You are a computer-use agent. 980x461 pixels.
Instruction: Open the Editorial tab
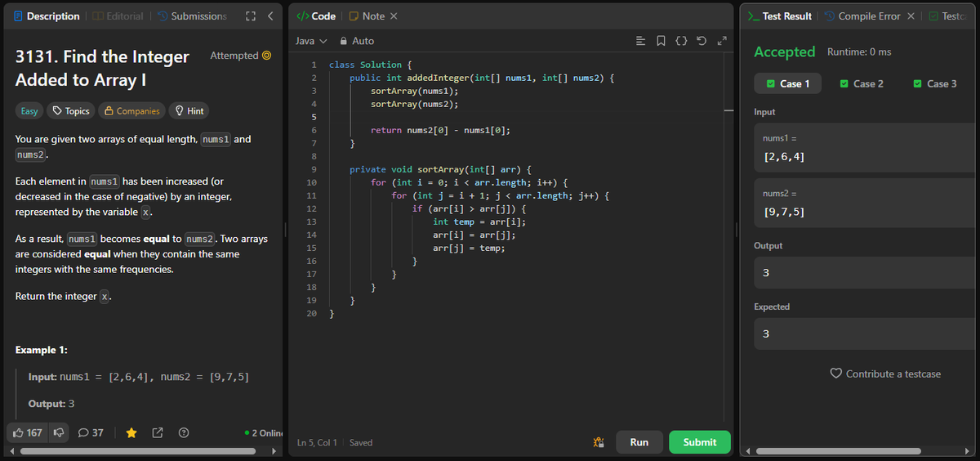pyautogui.click(x=118, y=16)
